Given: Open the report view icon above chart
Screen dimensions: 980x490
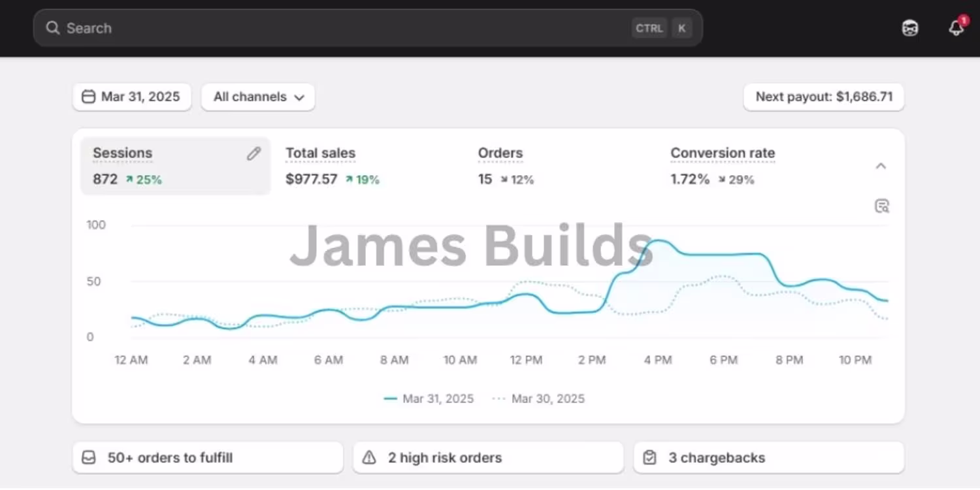Looking at the screenshot, I should (882, 206).
